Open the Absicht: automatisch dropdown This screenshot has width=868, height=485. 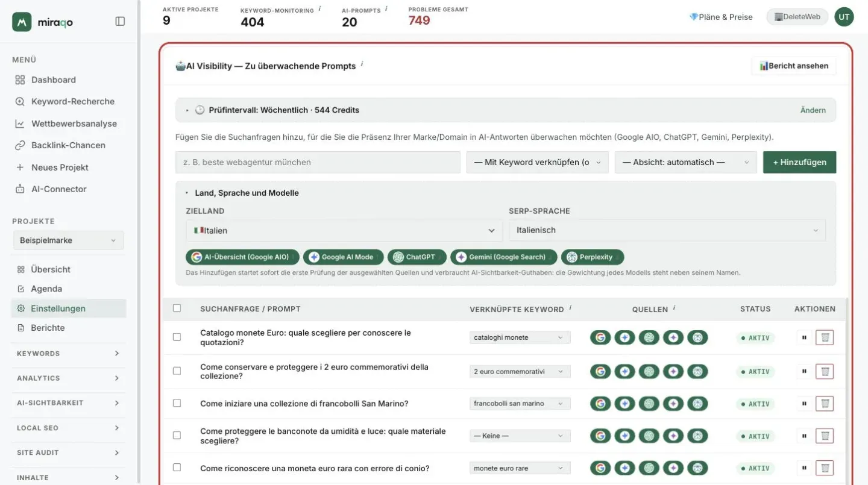686,162
